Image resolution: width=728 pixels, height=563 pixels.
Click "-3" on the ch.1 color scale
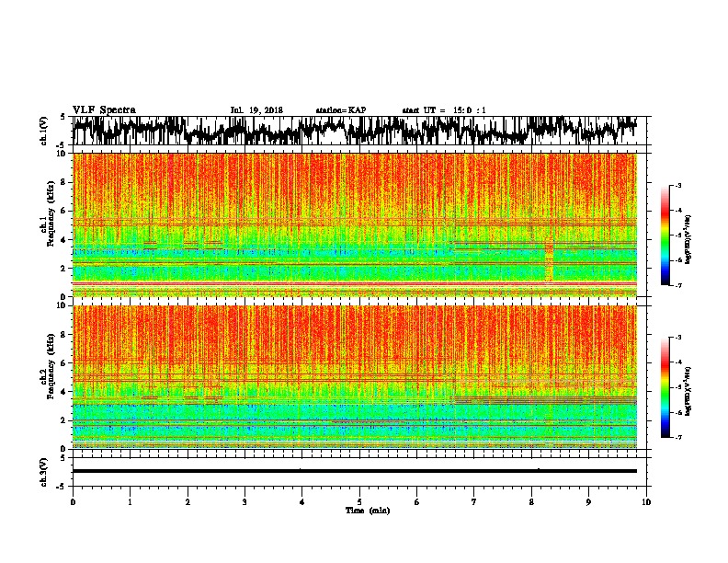pyautogui.click(x=678, y=186)
